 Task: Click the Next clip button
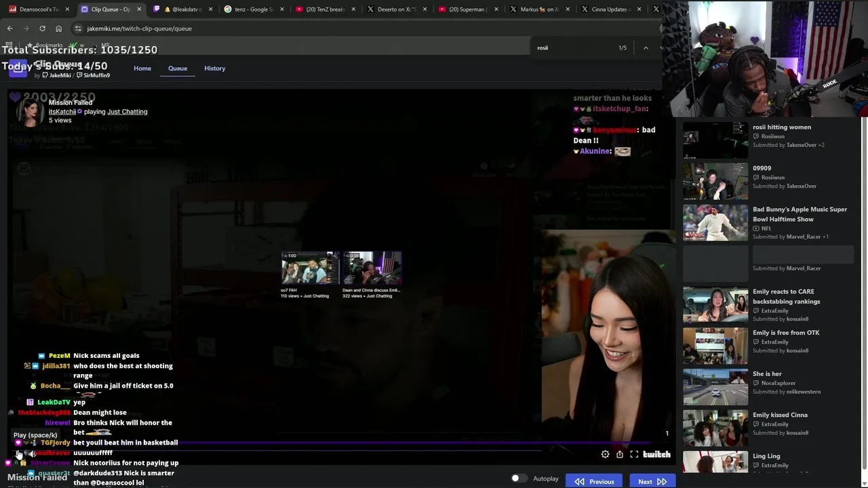652,481
